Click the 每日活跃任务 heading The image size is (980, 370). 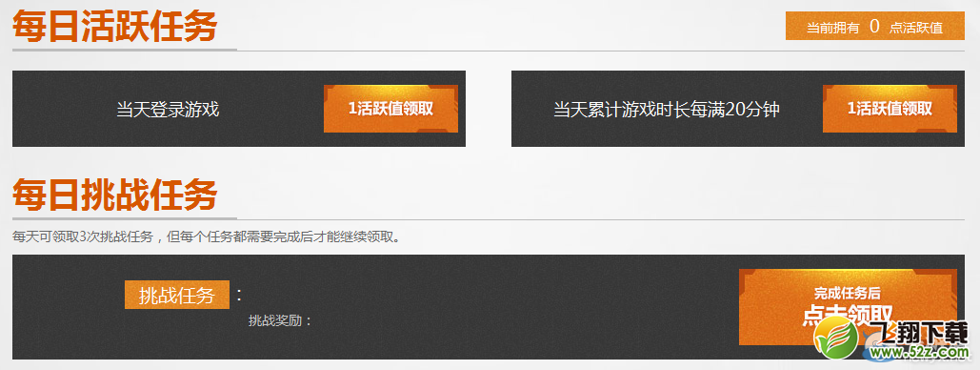tap(115, 27)
